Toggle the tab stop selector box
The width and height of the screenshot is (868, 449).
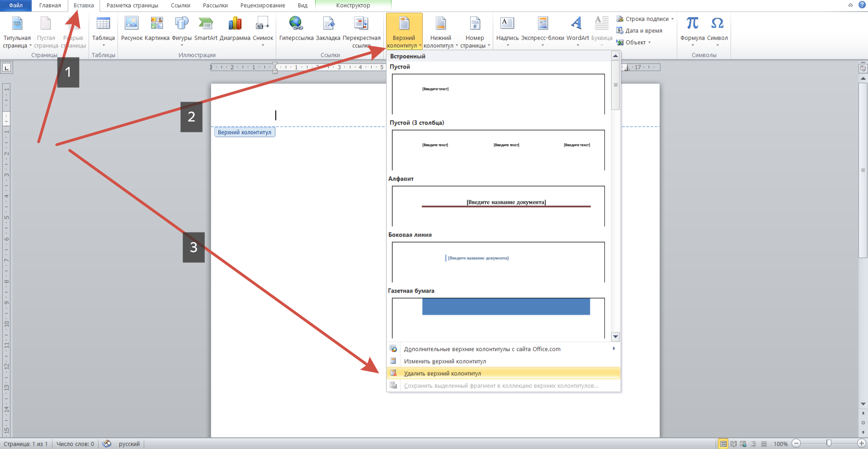click(x=7, y=68)
